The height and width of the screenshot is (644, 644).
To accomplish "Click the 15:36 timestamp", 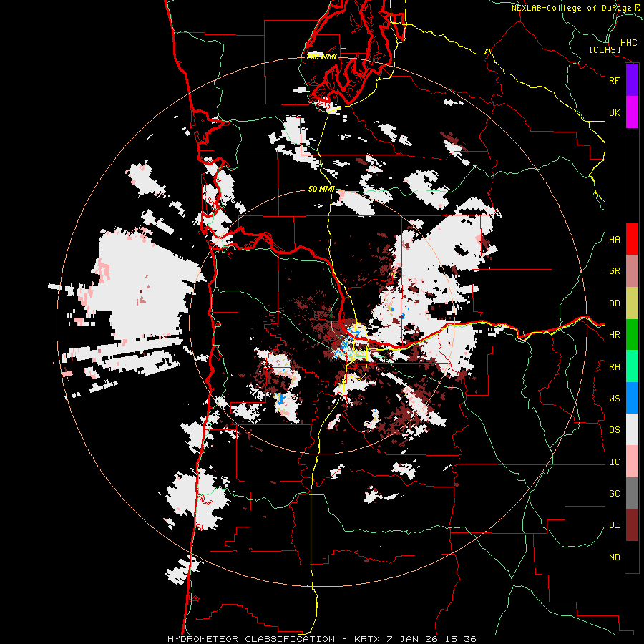I will pyautogui.click(x=462, y=639).
